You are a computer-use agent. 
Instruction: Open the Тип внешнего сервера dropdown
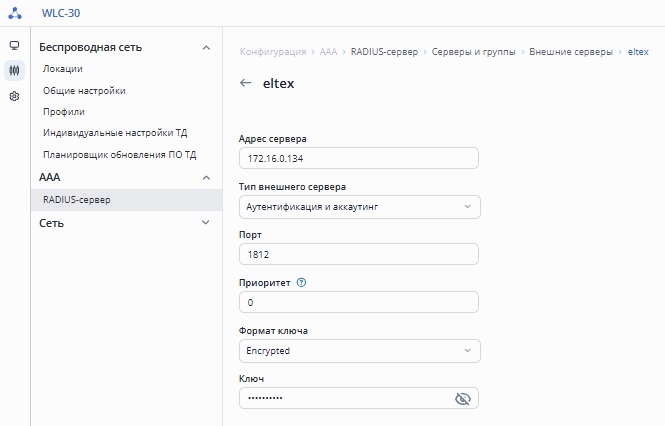[x=360, y=207]
